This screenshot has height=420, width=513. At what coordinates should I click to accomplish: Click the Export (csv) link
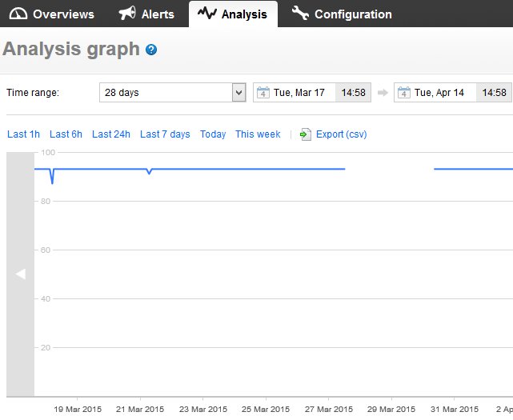point(341,134)
